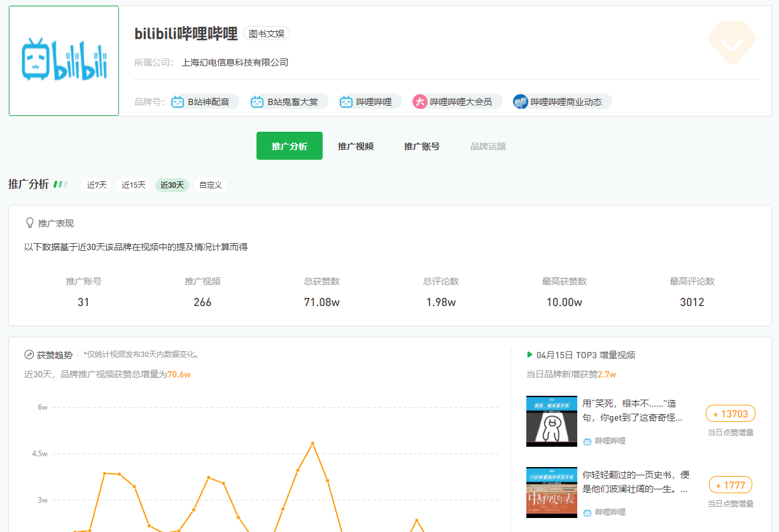Open the 哔哩哔哩商业动态 brand account
The image size is (779, 532).
(x=563, y=101)
